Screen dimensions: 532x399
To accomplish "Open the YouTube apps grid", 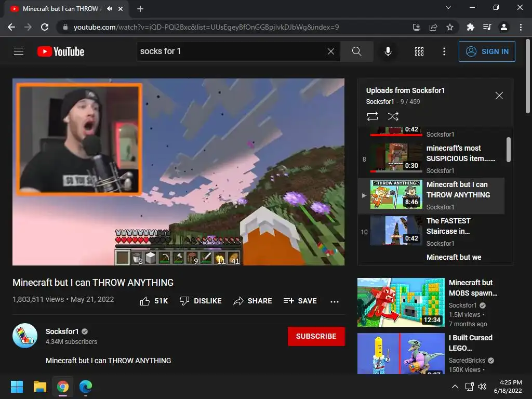I will (x=419, y=51).
